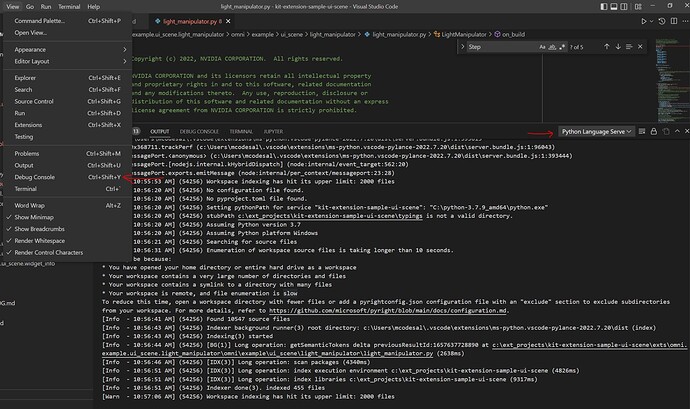The height and width of the screenshot is (409, 690).
Task: Open the Go menu
Action: click(x=30, y=7)
